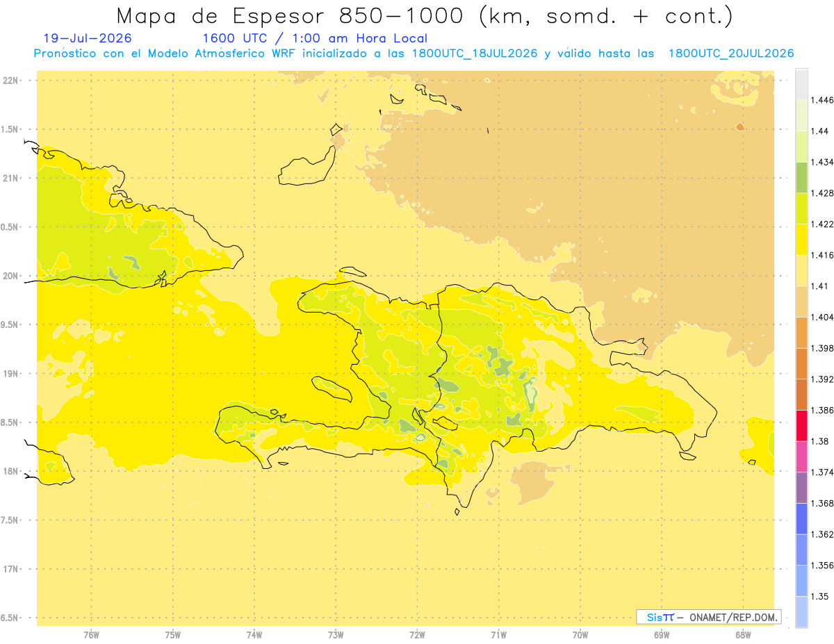The image size is (834, 644).
Task: Select the tan legend swatch above 1.404
Action: coord(801,302)
